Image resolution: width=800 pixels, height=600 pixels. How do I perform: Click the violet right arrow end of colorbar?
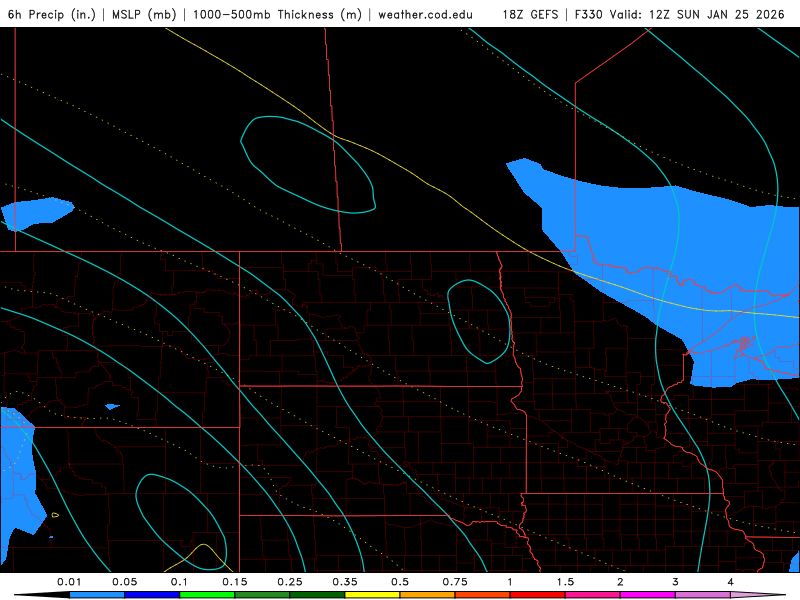[758, 595]
